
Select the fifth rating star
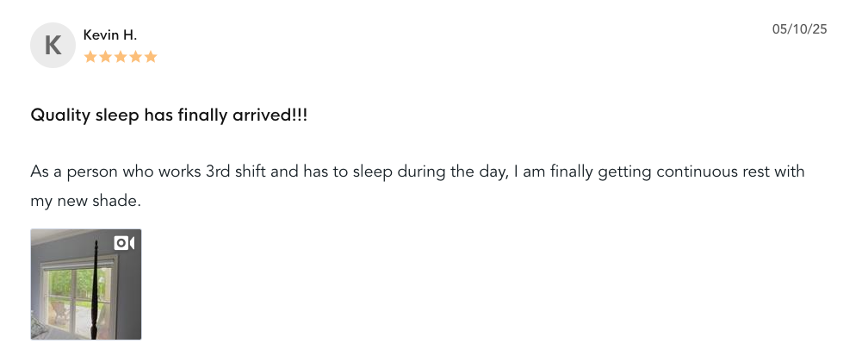point(151,57)
